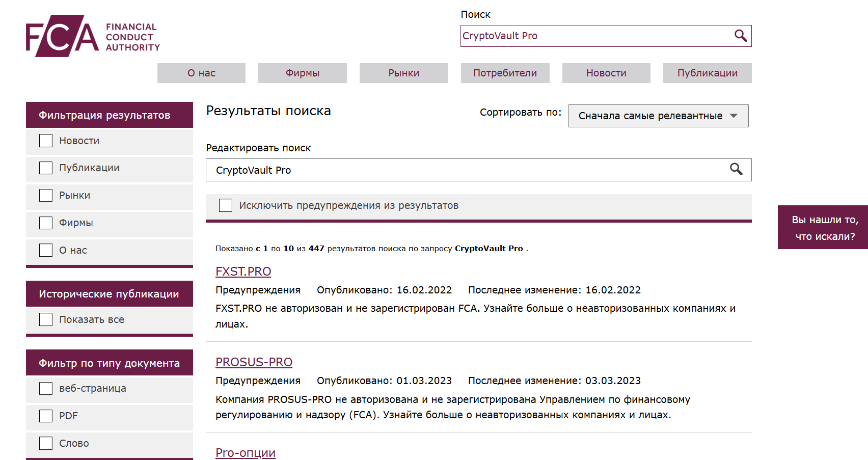The width and height of the screenshot is (868, 460).
Task: Enable Исключить предупреждения из результатов
Action: [x=226, y=205]
